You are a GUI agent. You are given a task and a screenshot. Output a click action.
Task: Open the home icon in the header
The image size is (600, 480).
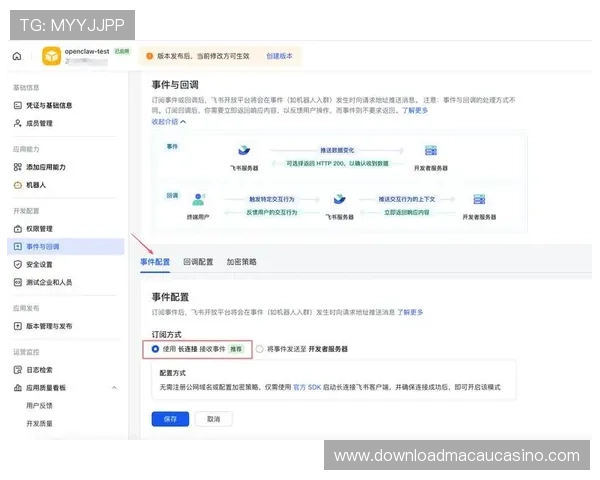point(17,56)
